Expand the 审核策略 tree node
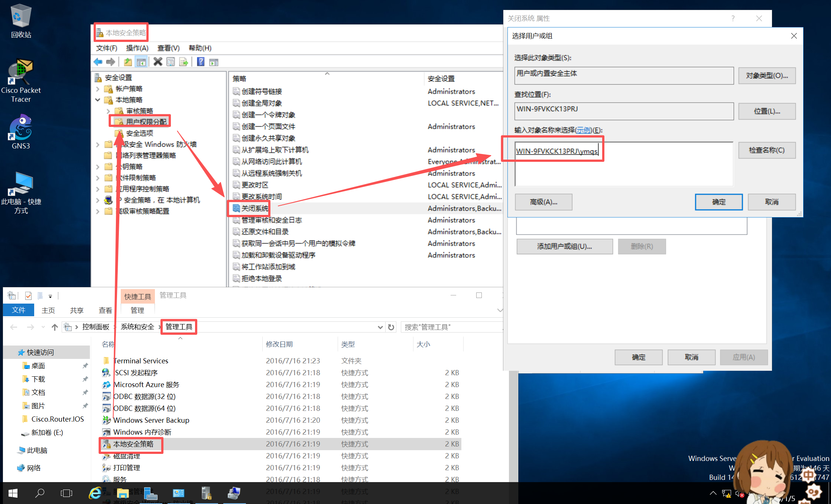831x504 pixels. [108, 111]
